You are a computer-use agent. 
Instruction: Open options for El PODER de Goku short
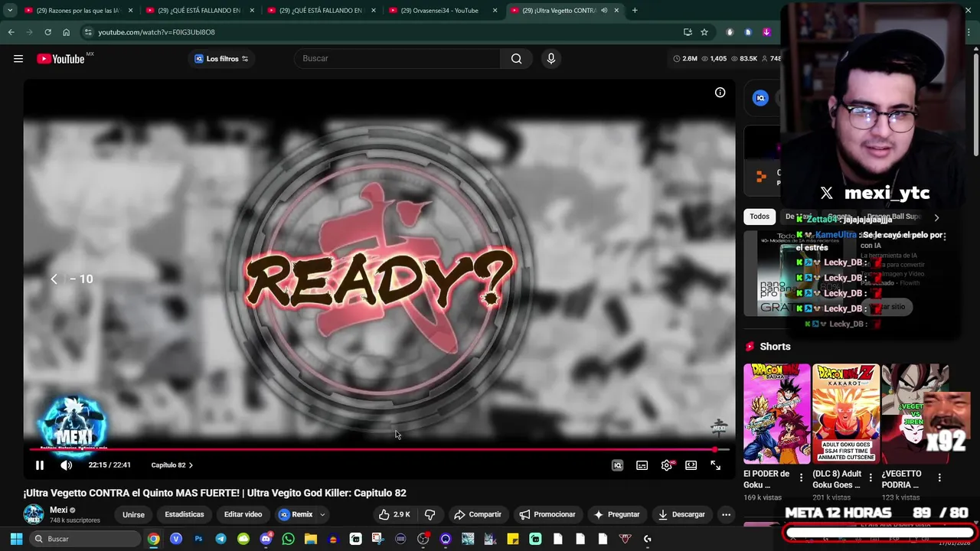[802, 478]
